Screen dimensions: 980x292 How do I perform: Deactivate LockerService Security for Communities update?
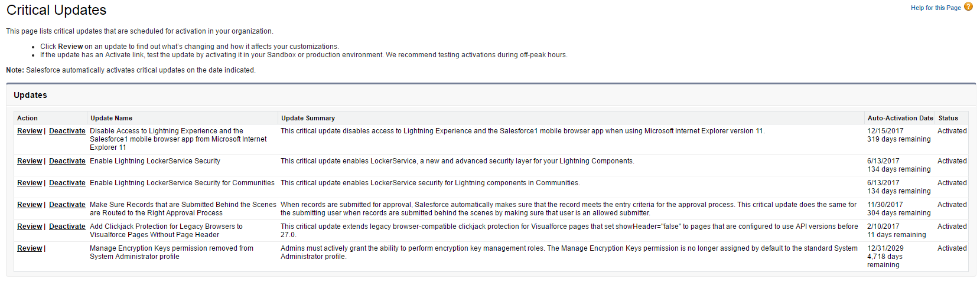coord(67,183)
